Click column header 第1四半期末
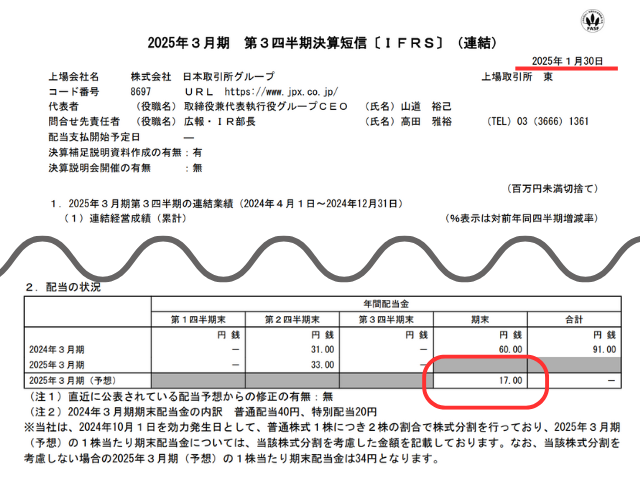 pos(198,320)
